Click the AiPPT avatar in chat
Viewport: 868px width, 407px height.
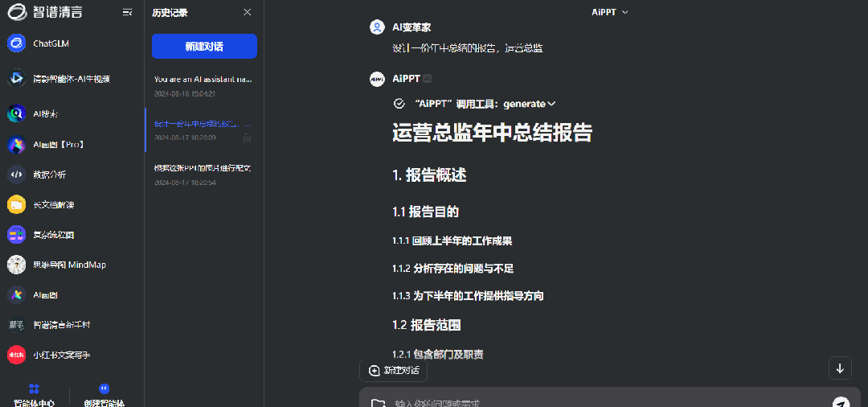(377, 79)
